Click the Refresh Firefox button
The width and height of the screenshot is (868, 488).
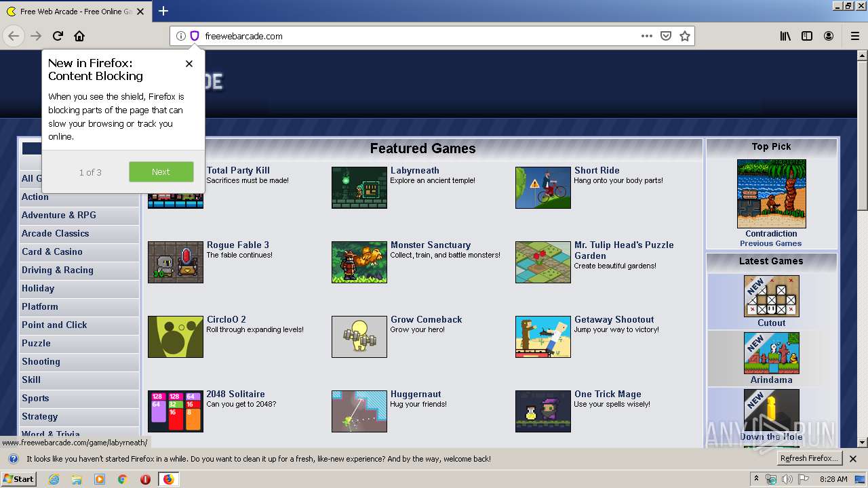click(810, 458)
